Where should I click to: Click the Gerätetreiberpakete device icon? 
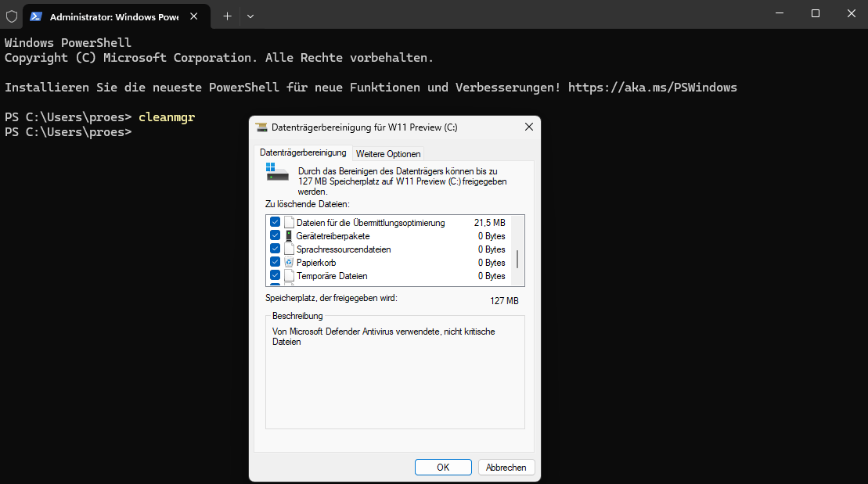point(289,235)
